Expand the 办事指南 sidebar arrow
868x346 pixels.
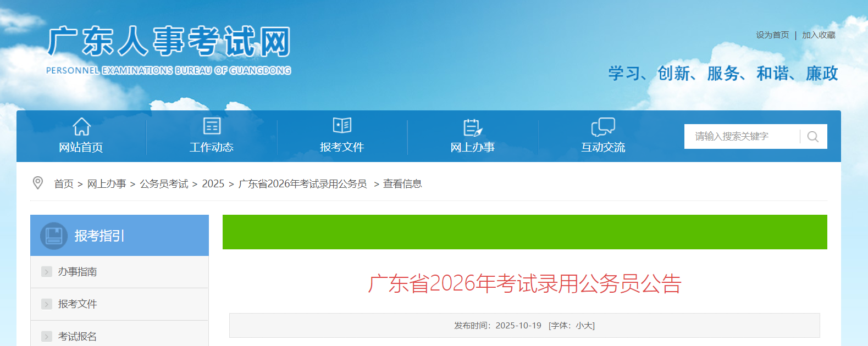47,272
